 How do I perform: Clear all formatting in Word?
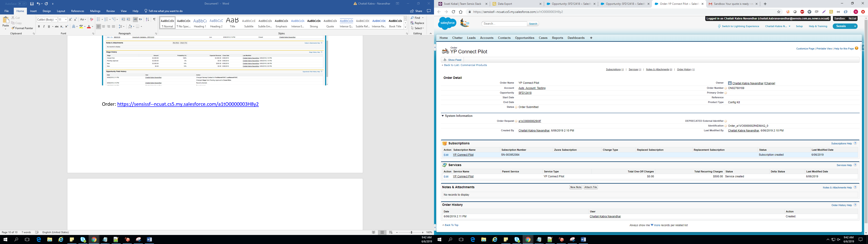tap(91, 20)
